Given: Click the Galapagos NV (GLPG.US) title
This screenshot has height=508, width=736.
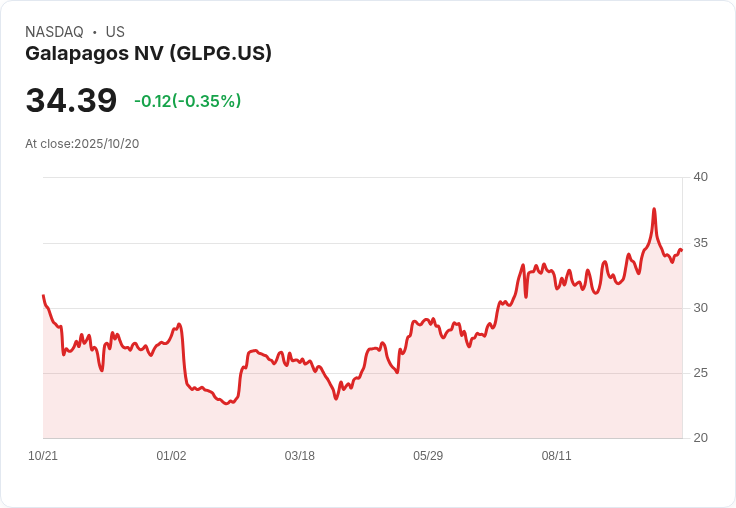Looking at the screenshot, I should 148,54.
